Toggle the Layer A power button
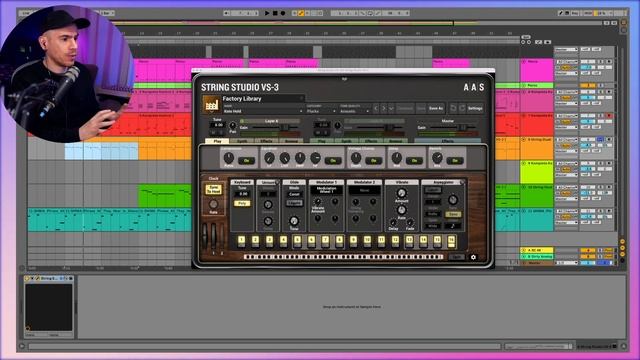Screen dimensions: 640x360 [242, 121]
